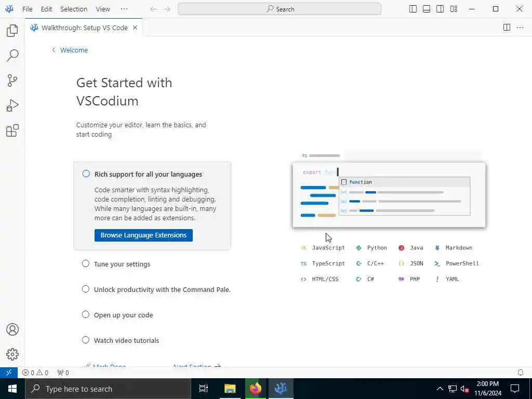532x399 pixels.
Task: Mark Rich support for all your languages step
Action: click(x=86, y=174)
